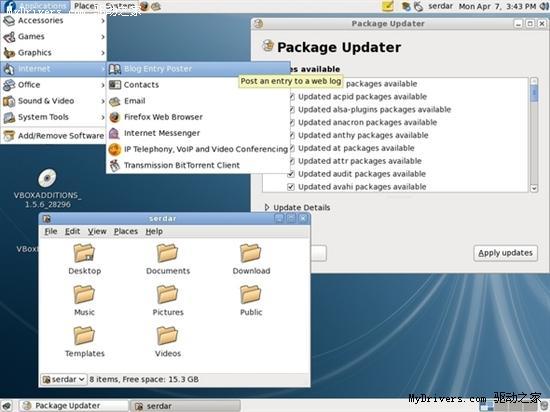
Task: Click the serdar window title bar icon
Action: point(46,219)
